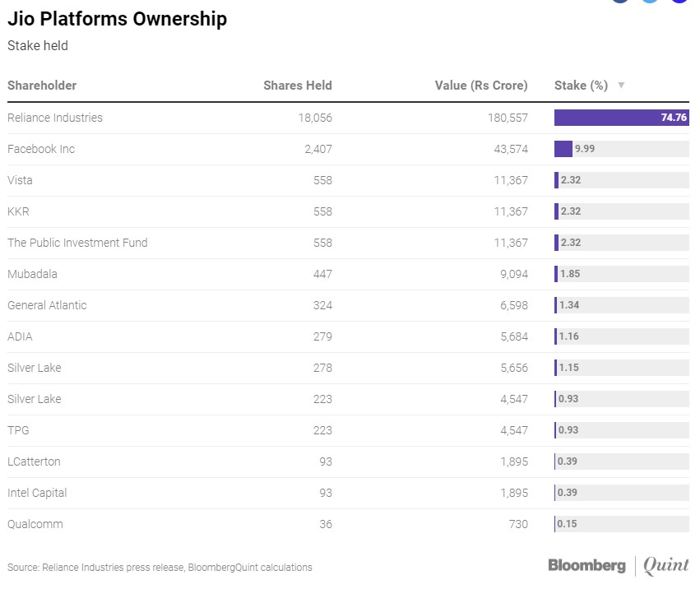700x589 pixels.
Task: Select ADIA's value 5,684
Action: pyautogui.click(x=514, y=336)
